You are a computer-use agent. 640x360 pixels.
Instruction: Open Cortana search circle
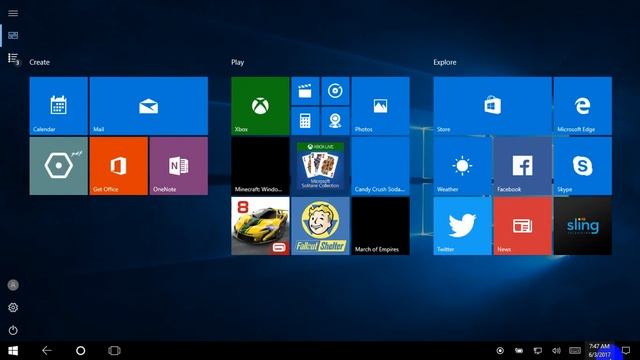81,350
